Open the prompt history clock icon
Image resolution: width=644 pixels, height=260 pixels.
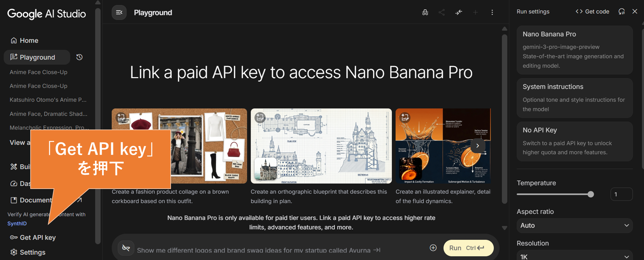80,57
